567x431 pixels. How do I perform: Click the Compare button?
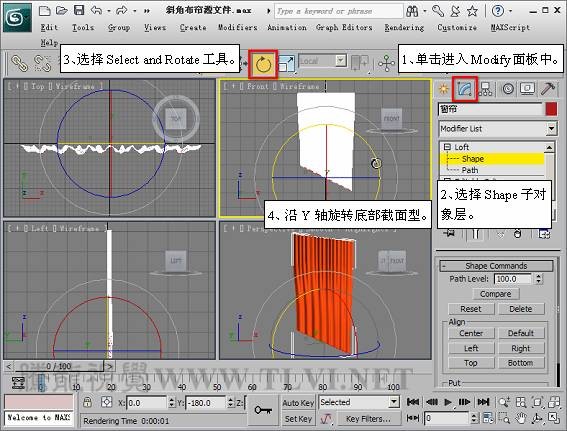(496, 294)
